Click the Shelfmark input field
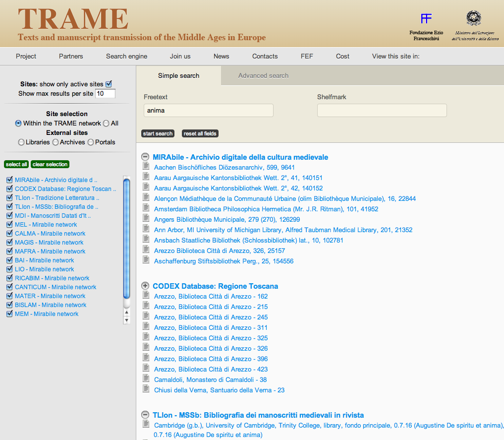 382,111
